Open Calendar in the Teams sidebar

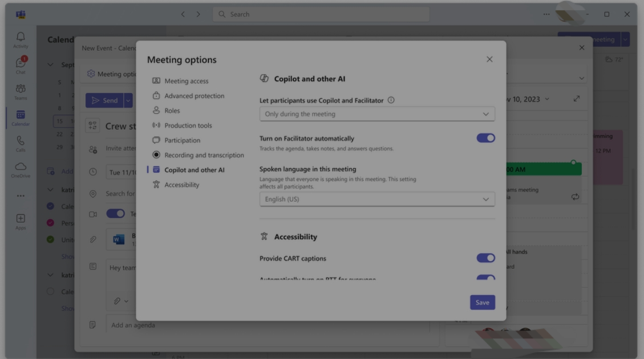point(21,118)
